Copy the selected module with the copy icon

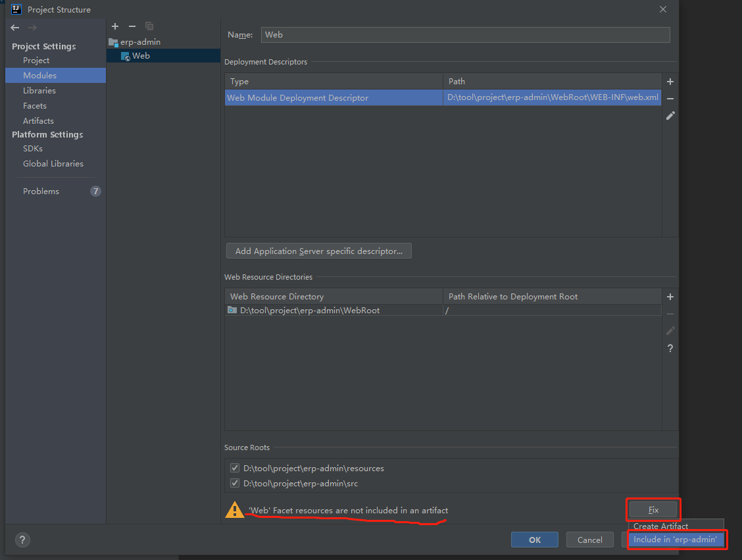tap(149, 26)
